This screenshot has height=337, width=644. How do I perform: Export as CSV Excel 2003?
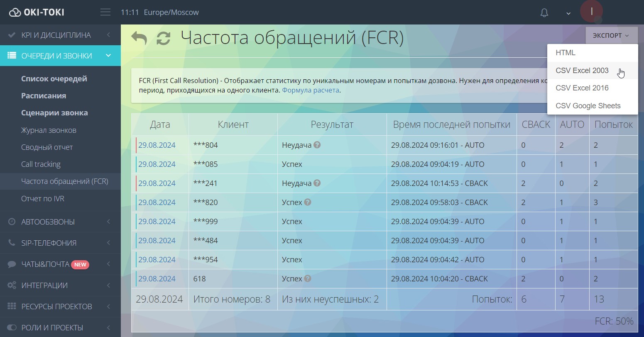click(x=593, y=71)
